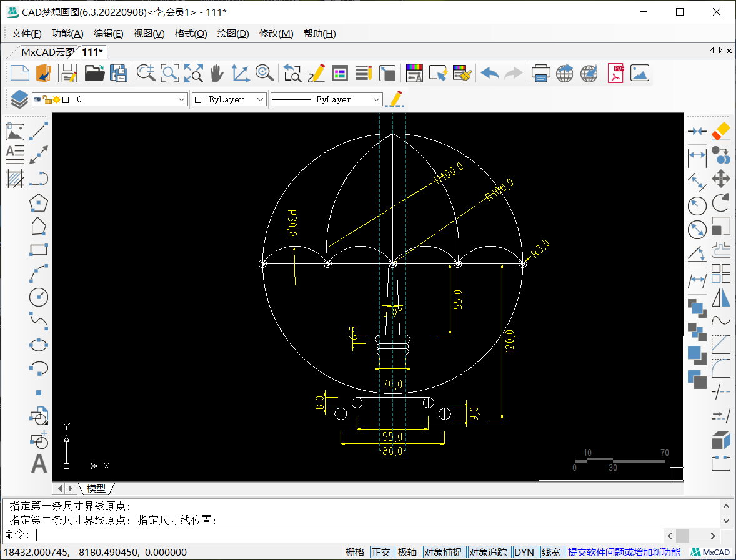Image resolution: width=736 pixels, height=560 pixels.
Task: Open the 文件(F) menu
Action: tap(27, 33)
